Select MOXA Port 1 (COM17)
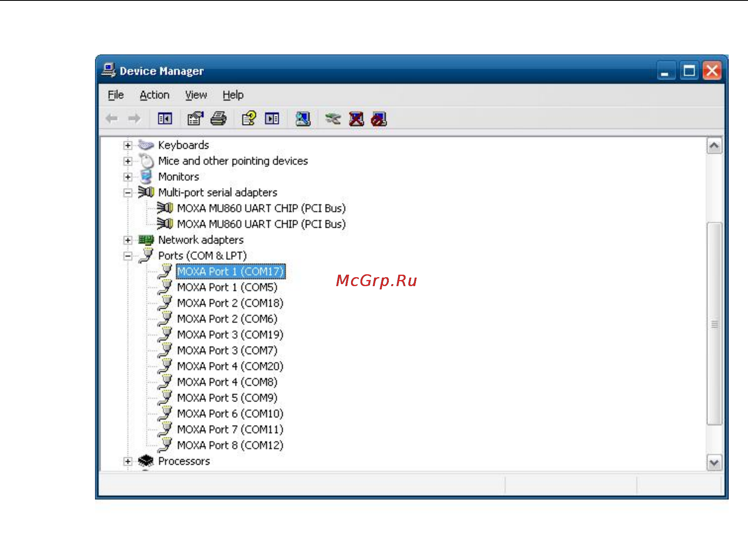 [231, 271]
